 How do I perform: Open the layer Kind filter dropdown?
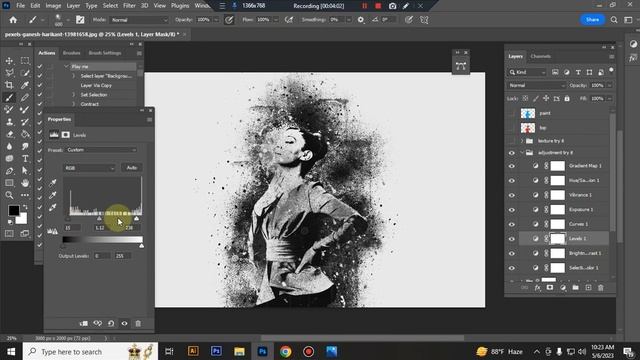pyautogui.click(x=527, y=72)
